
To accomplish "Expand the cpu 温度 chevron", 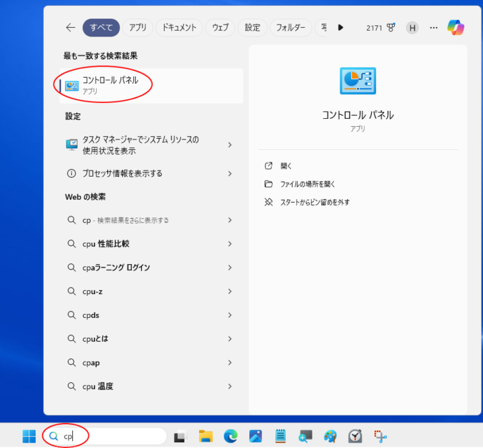I will coord(230,386).
